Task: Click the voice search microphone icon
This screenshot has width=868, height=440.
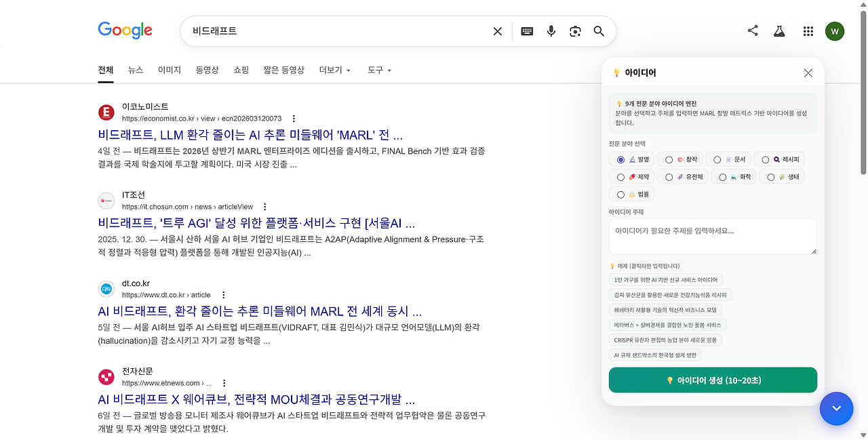Action: (x=551, y=31)
